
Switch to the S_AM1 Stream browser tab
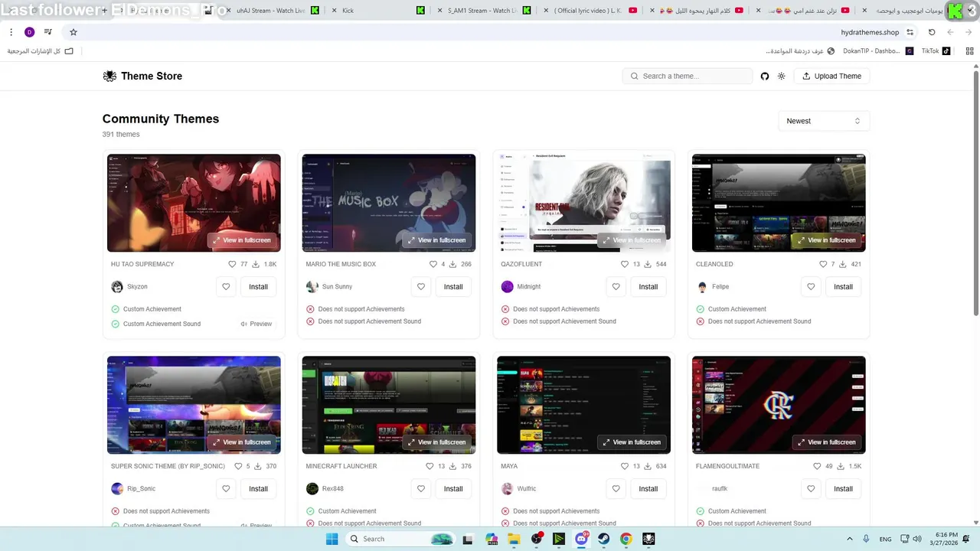(483, 11)
